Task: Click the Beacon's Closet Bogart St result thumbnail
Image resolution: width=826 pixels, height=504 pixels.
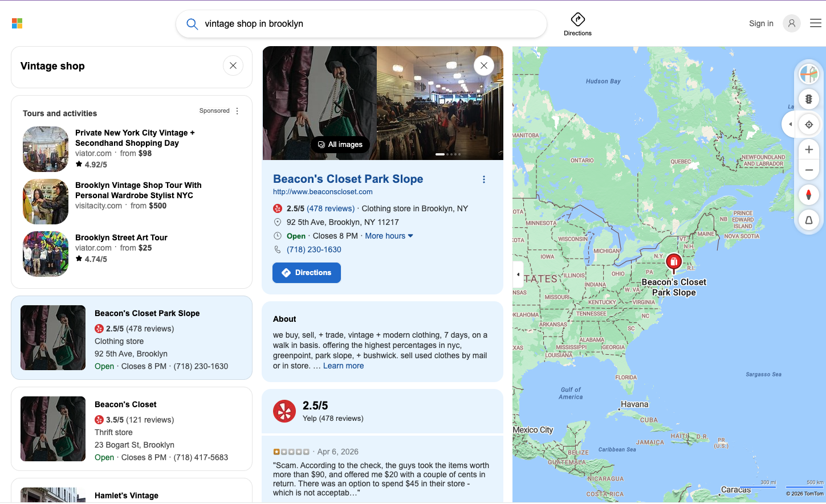Action: [53, 429]
